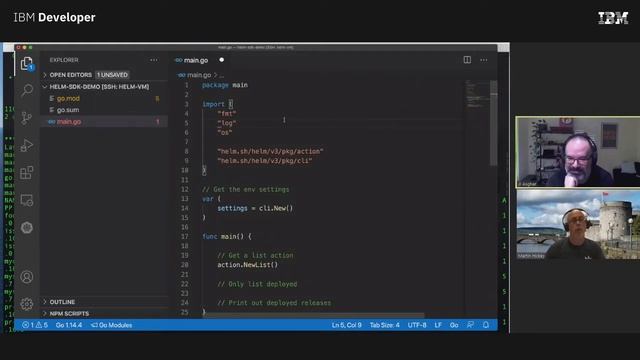The width and height of the screenshot is (640, 360).
Task: Click the IBM logo in corner
Action: coord(613,18)
